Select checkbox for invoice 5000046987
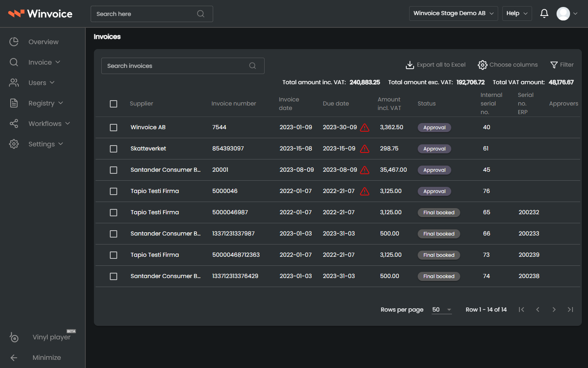588x368 pixels. [x=114, y=213]
